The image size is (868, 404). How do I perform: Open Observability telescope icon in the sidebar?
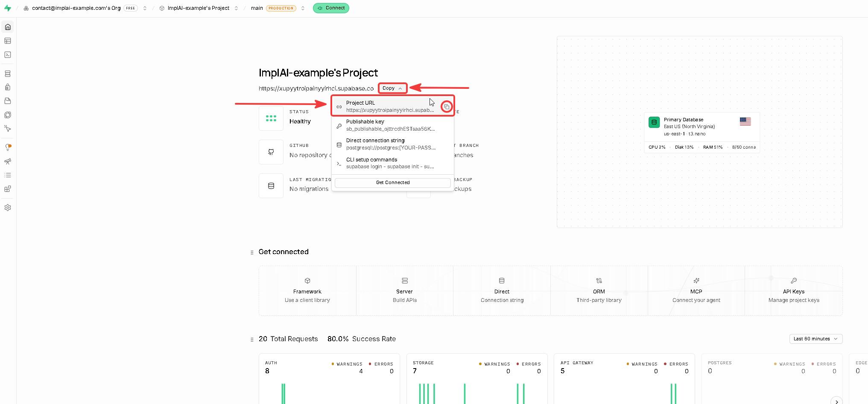tap(8, 161)
